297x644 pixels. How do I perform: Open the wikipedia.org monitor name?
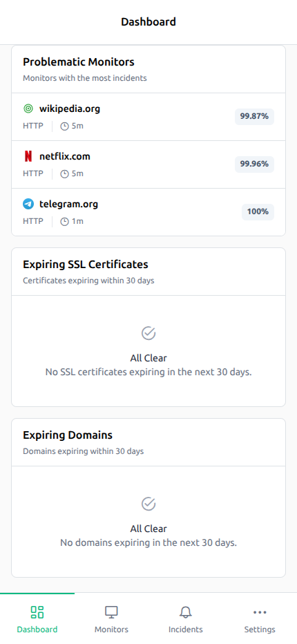click(70, 109)
